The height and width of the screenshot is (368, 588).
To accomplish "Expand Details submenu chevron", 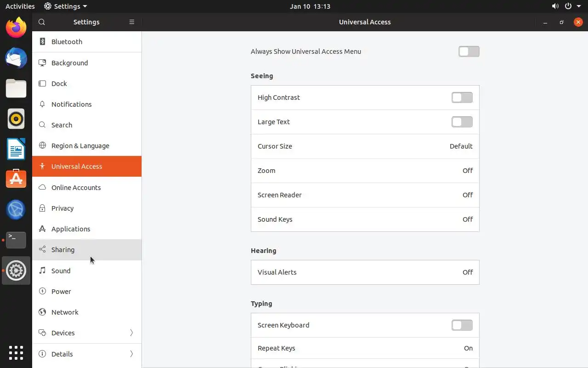I will click(131, 354).
